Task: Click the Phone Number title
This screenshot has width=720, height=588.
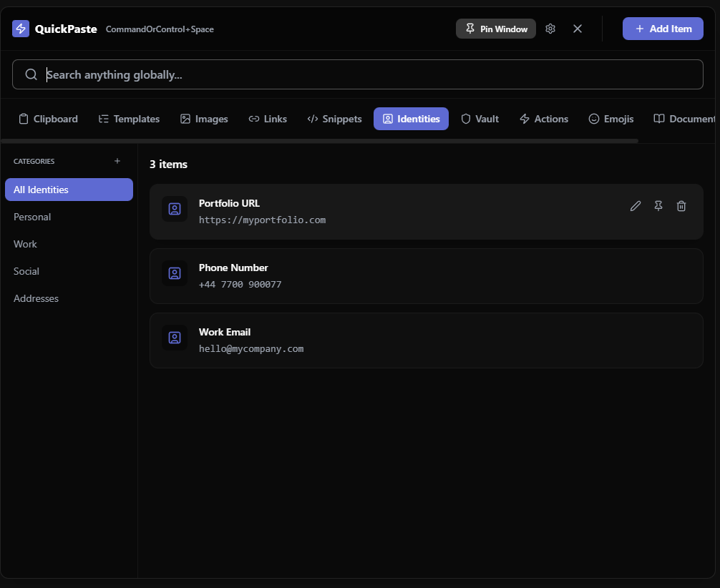Action: point(233,268)
